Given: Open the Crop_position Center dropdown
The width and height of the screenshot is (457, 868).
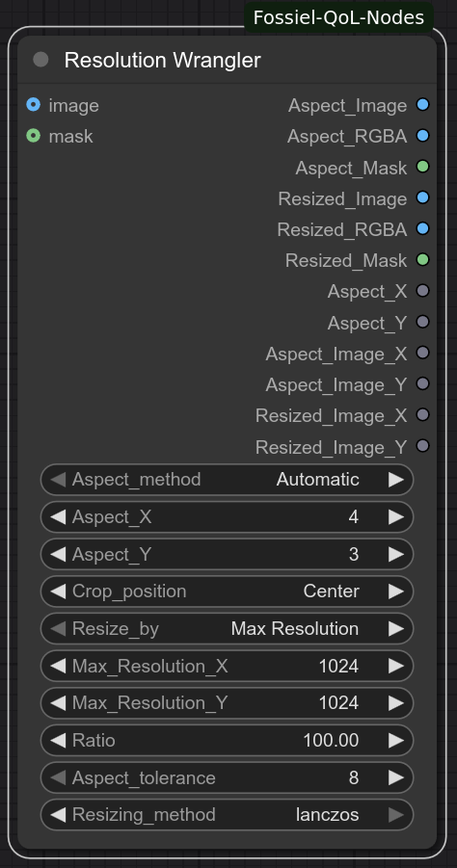Looking at the screenshot, I should (228, 592).
